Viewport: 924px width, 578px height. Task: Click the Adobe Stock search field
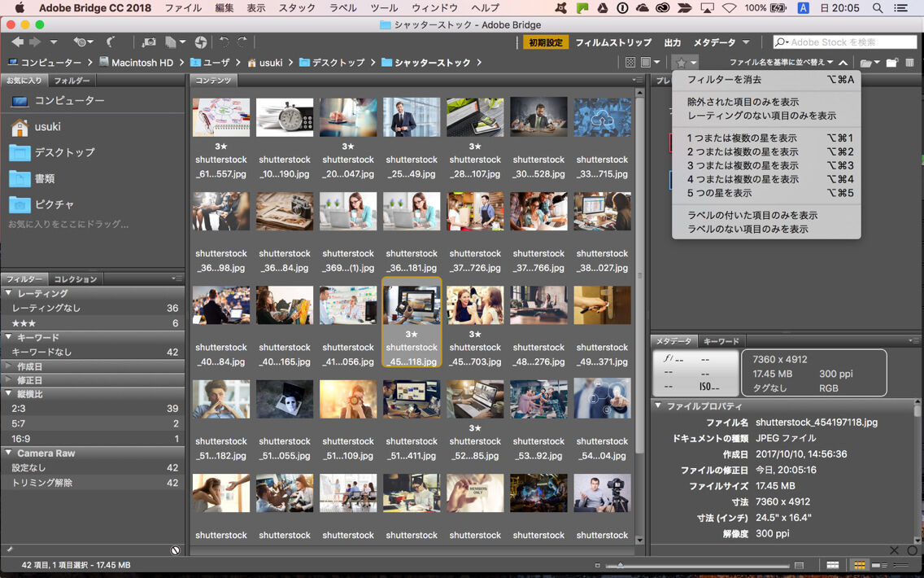coord(845,42)
